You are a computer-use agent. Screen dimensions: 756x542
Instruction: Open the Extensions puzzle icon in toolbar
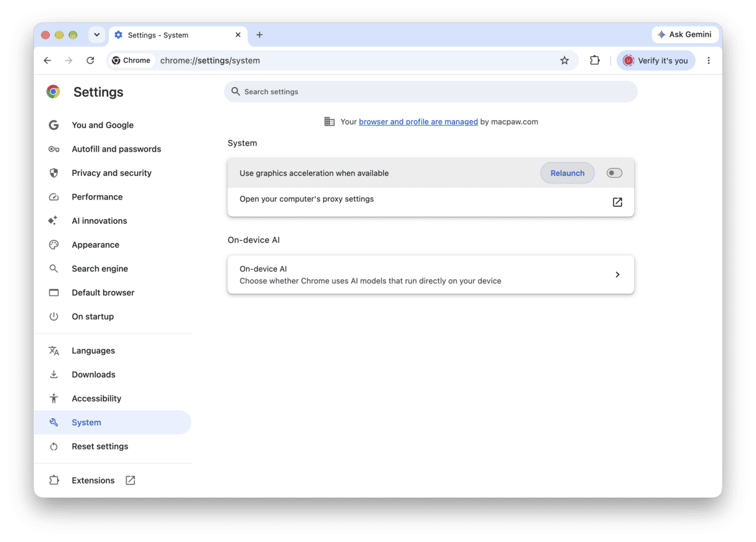point(595,60)
